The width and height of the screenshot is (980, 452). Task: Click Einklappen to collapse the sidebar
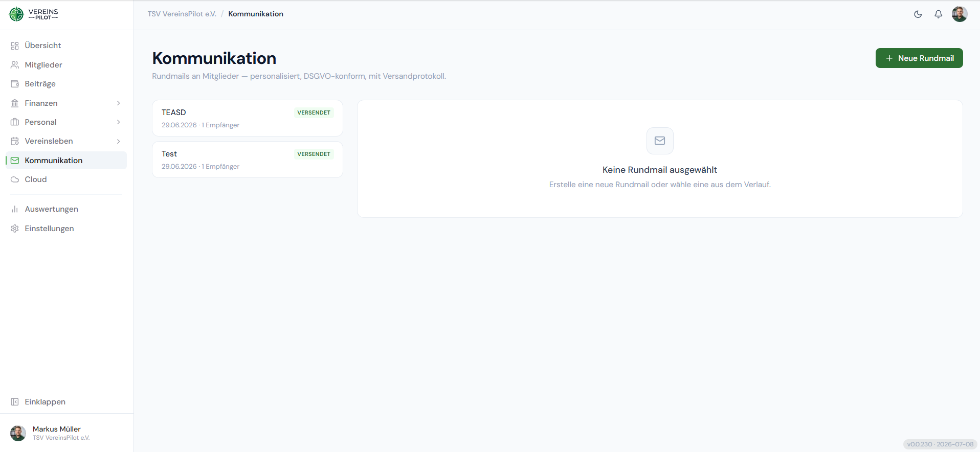pos(66,402)
